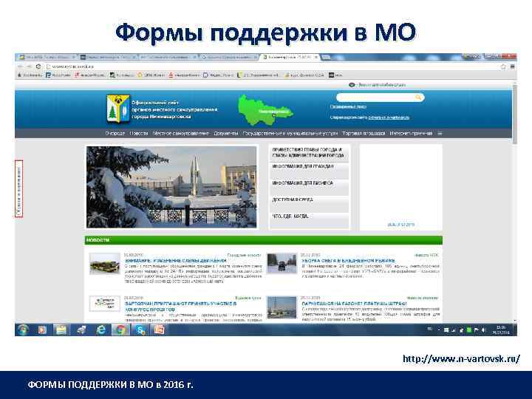
Task: Click the vertical tab on the page's left edge
Action: tap(19, 188)
